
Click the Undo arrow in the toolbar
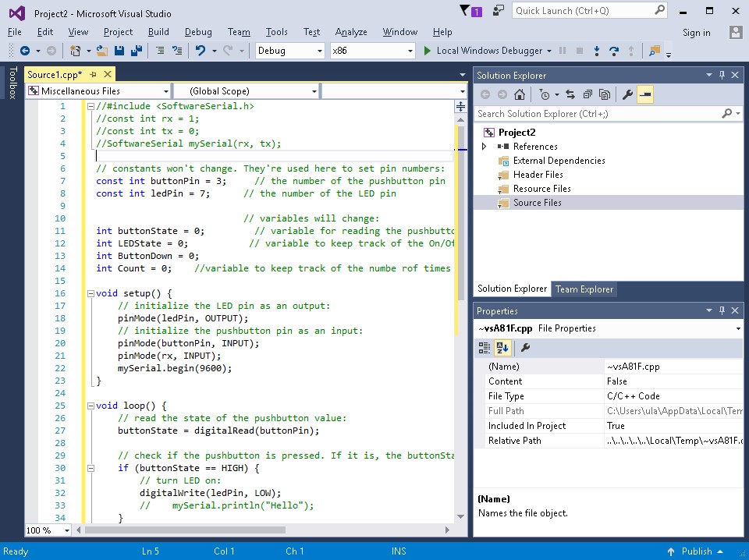tap(200, 51)
